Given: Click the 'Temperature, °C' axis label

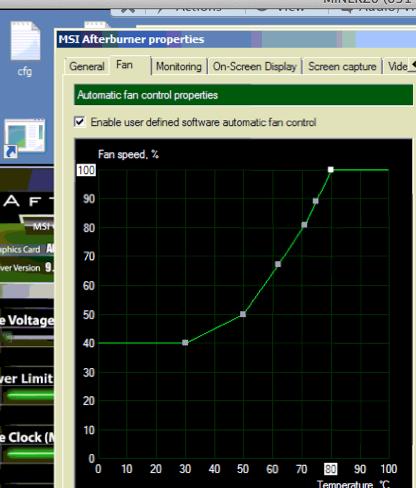Looking at the screenshot, I should [x=353, y=484].
